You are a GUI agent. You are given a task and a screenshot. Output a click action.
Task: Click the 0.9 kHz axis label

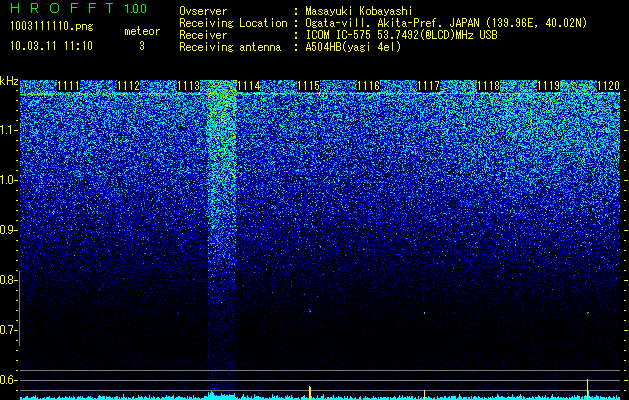pos(8,230)
